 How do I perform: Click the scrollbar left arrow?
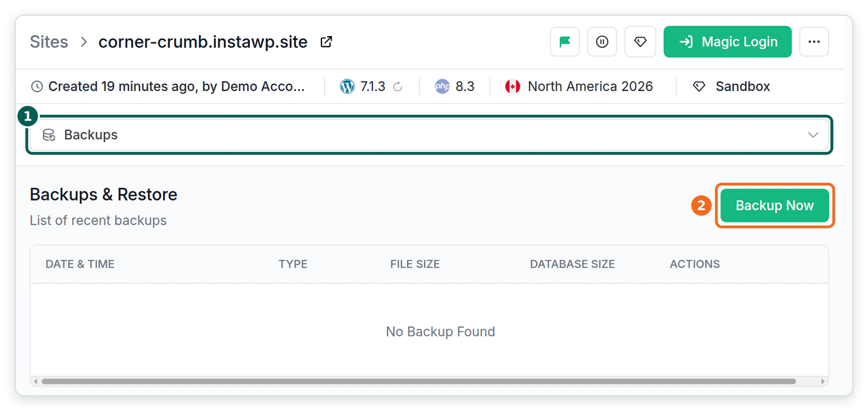point(36,381)
